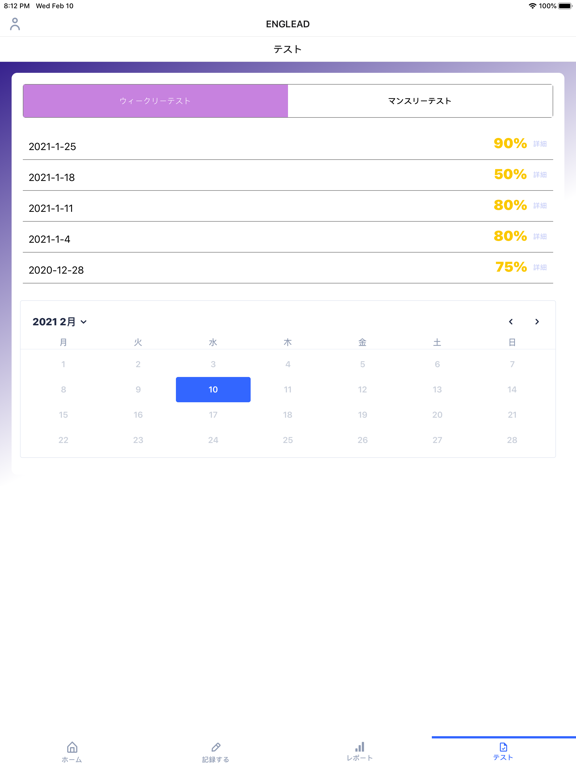This screenshot has width=576, height=768.
Task: Open 詳細 link for 2021-1-18 result
Action: [540, 175]
